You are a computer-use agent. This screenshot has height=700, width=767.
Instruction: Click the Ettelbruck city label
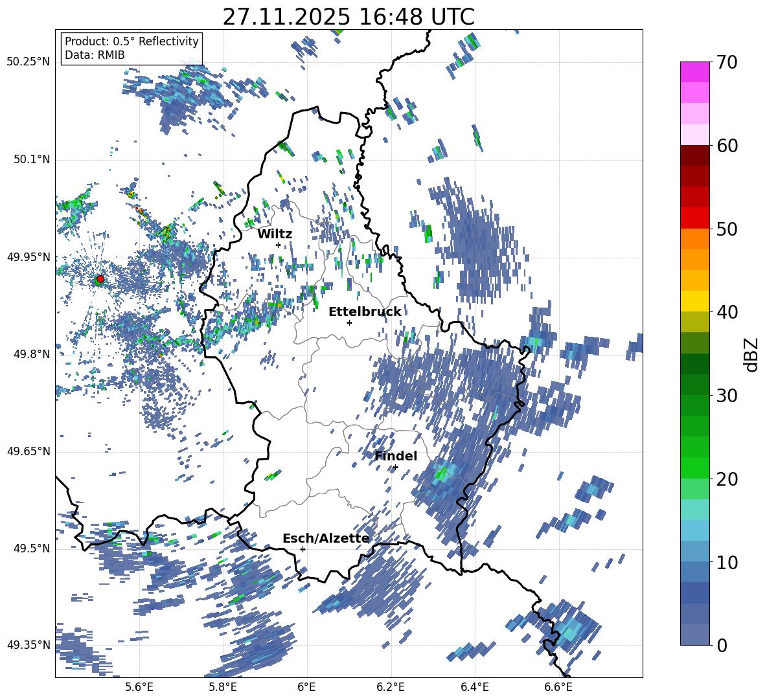365,312
